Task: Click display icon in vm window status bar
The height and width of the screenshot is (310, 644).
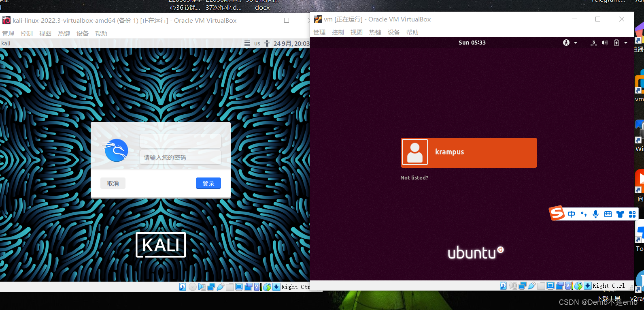Action: tap(550, 286)
